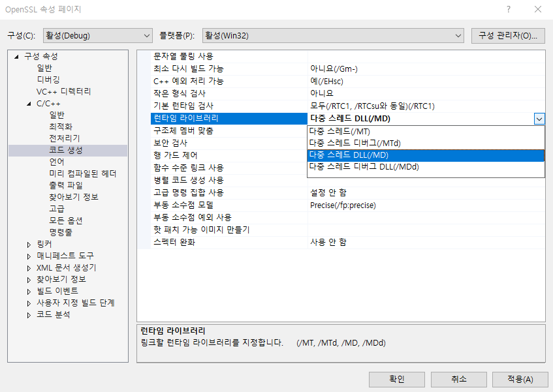Click the 모두(/RTC1, /RTCsu와 동일)(/RTC1) value cell

coord(426,106)
